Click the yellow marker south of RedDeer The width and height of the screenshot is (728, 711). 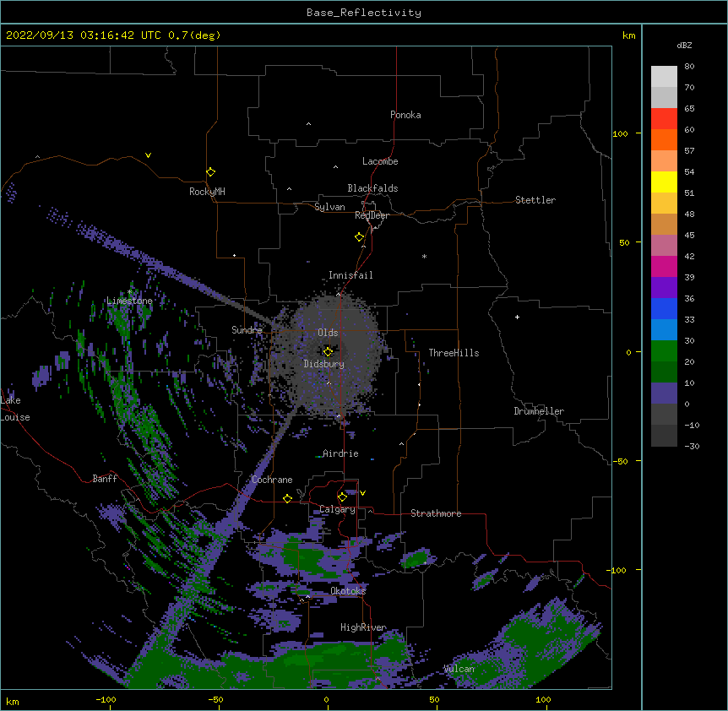click(x=359, y=236)
